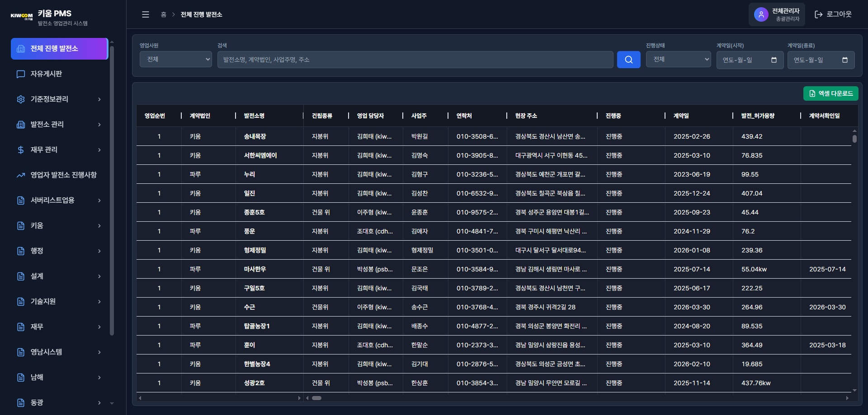Image resolution: width=868 pixels, height=415 pixels.
Task: Expand 기술지원 submenu chevron
Action: click(x=99, y=302)
